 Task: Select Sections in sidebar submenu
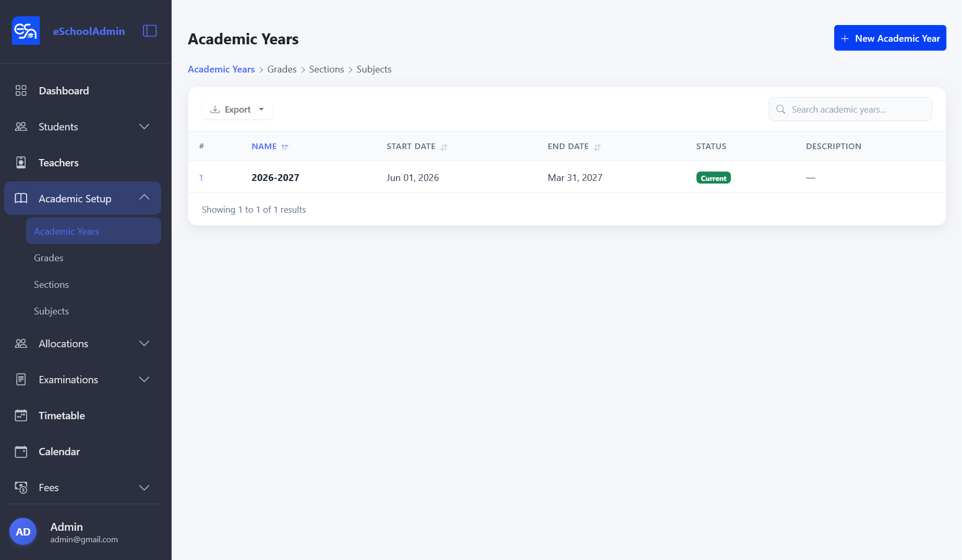click(51, 284)
